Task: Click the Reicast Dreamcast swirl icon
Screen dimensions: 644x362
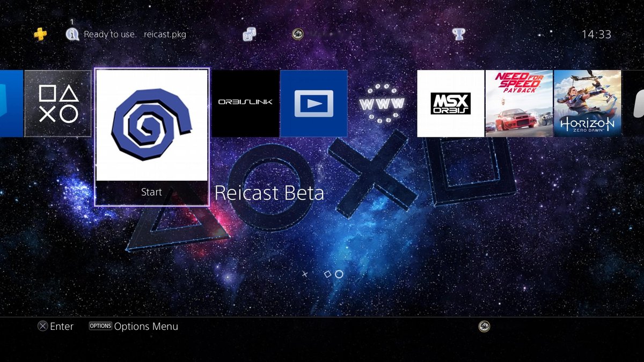Action: coord(151,125)
